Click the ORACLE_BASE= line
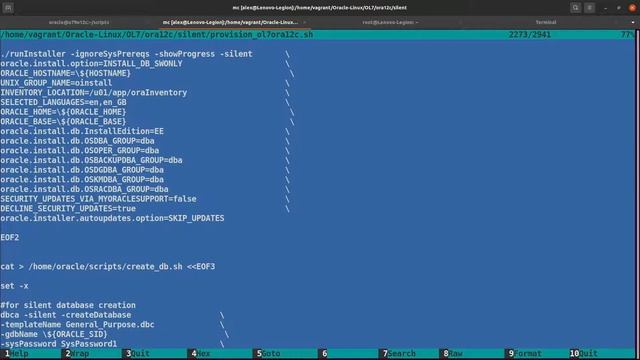640x360 pixels. 63,122
